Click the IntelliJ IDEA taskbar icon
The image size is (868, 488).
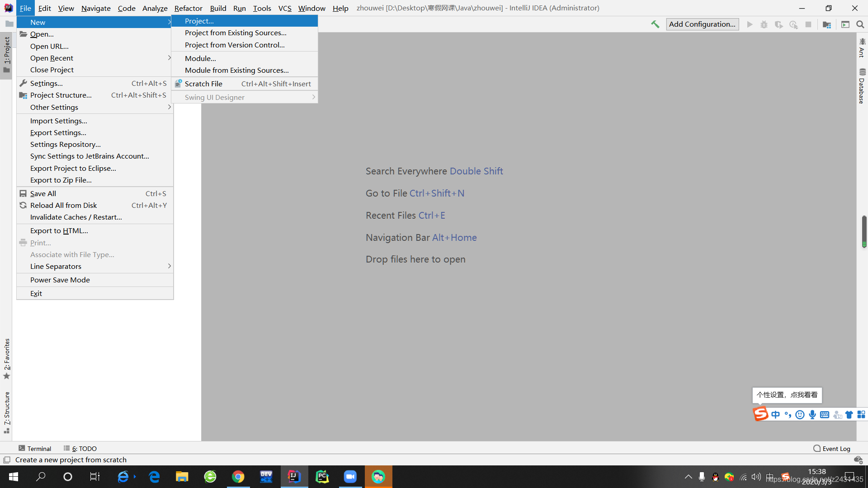(x=294, y=477)
